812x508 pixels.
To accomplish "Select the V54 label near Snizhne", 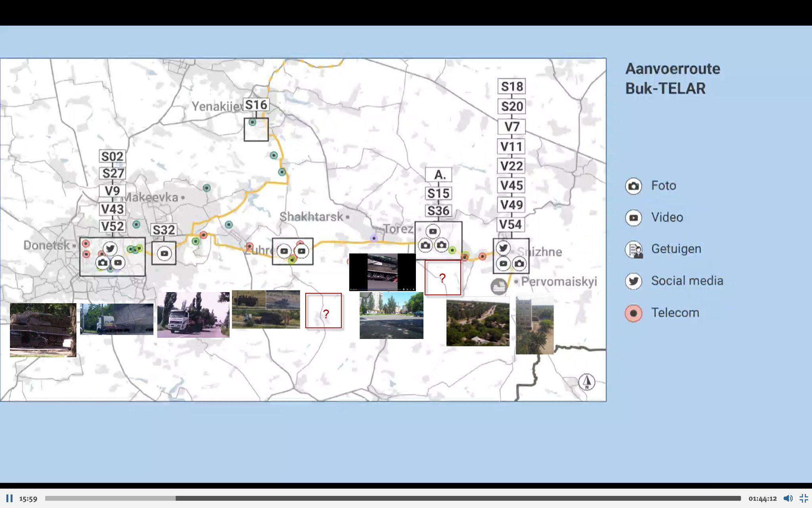I will point(511,225).
